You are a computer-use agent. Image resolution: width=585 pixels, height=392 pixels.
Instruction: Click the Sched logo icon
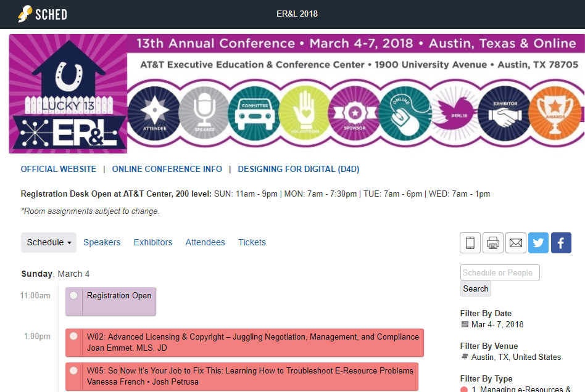pos(26,14)
